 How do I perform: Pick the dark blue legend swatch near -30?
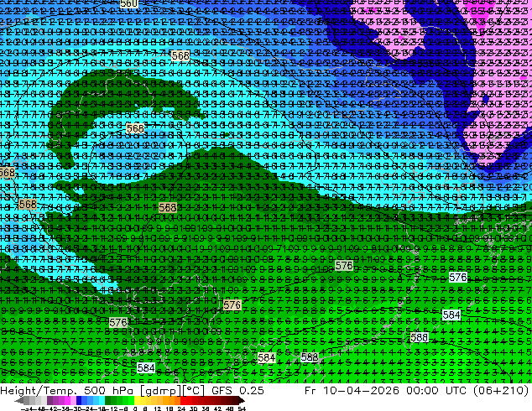pyautogui.click(x=79, y=400)
